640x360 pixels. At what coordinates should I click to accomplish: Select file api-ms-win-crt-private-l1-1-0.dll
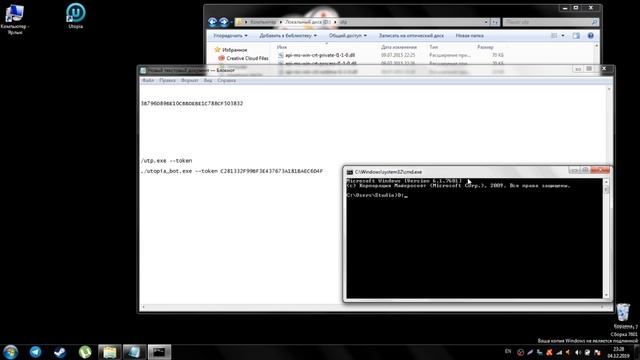320,55
